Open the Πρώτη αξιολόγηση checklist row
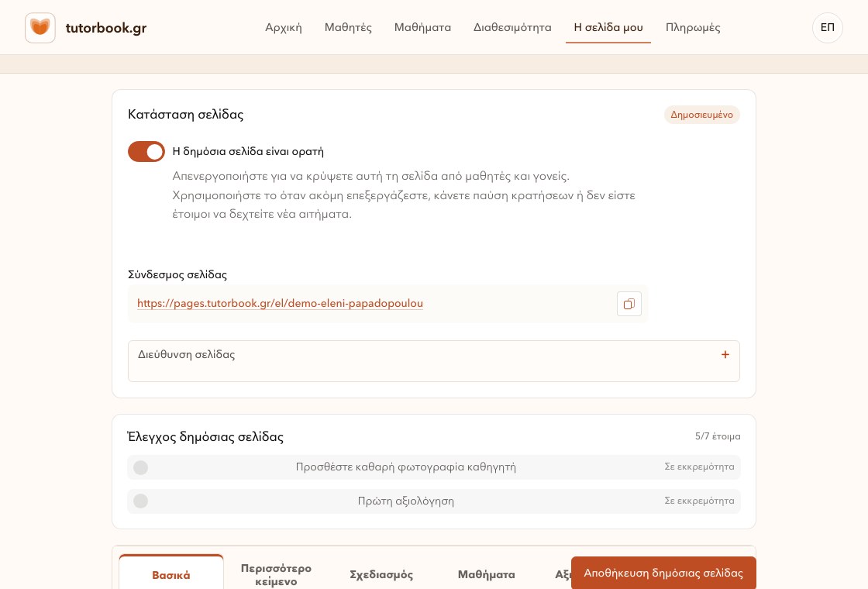868x589 pixels. (433, 501)
